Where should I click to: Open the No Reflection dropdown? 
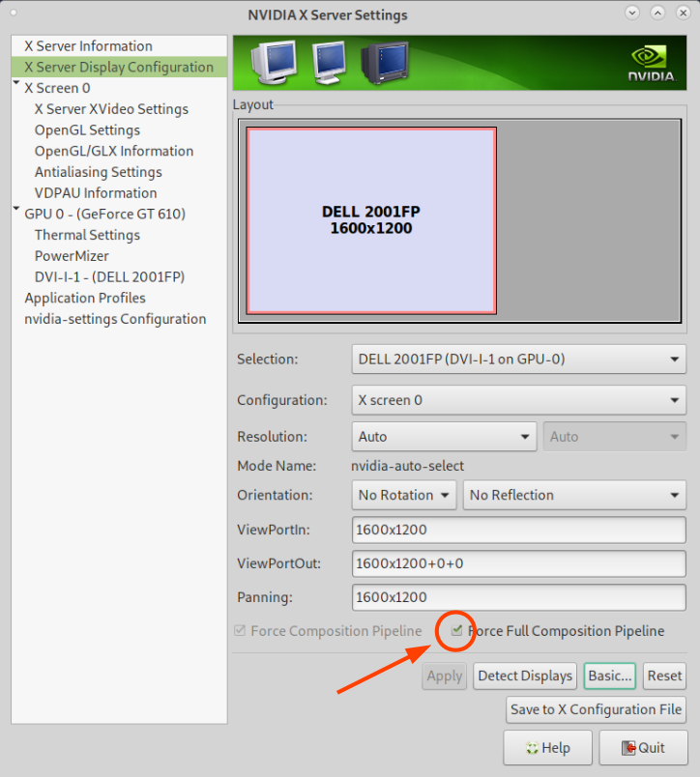click(x=574, y=495)
